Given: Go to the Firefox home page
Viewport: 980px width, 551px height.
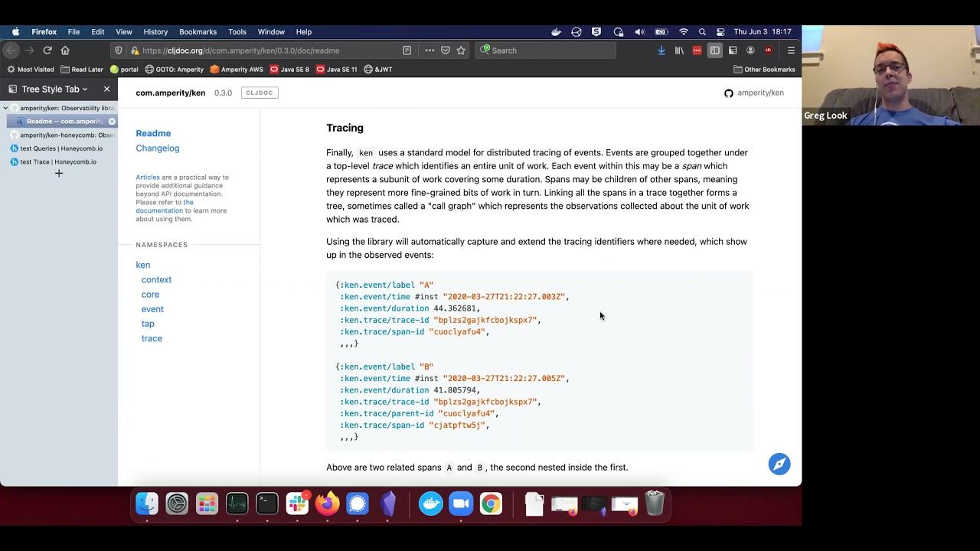Looking at the screenshot, I should (65, 51).
